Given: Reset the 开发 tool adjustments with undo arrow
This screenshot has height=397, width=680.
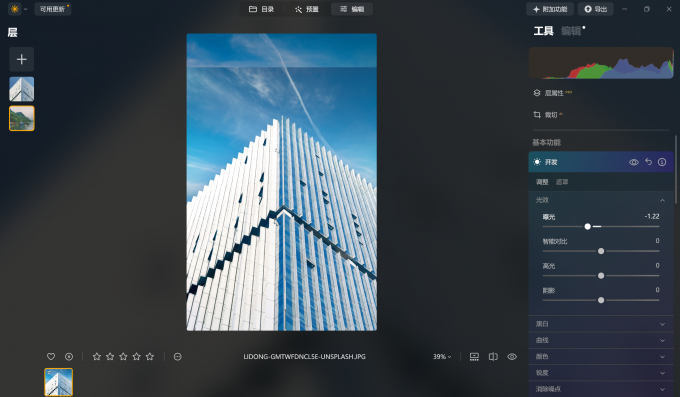Looking at the screenshot, I should [648, 162].
